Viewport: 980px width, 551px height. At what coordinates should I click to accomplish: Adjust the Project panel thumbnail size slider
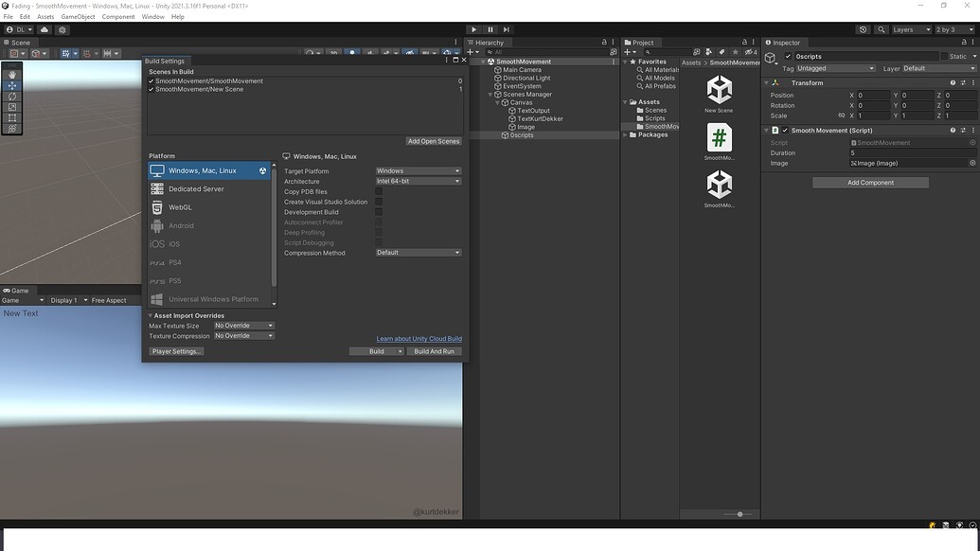pos(739,514)
